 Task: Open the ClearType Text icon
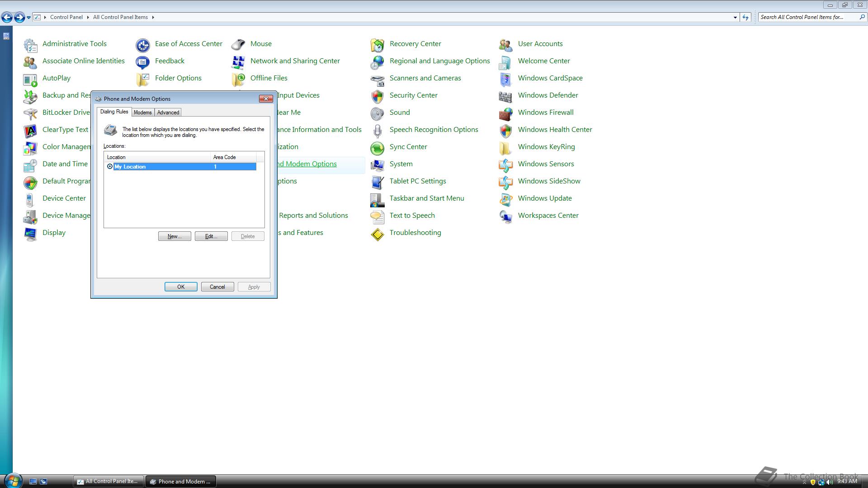click(x=30, y=131)
